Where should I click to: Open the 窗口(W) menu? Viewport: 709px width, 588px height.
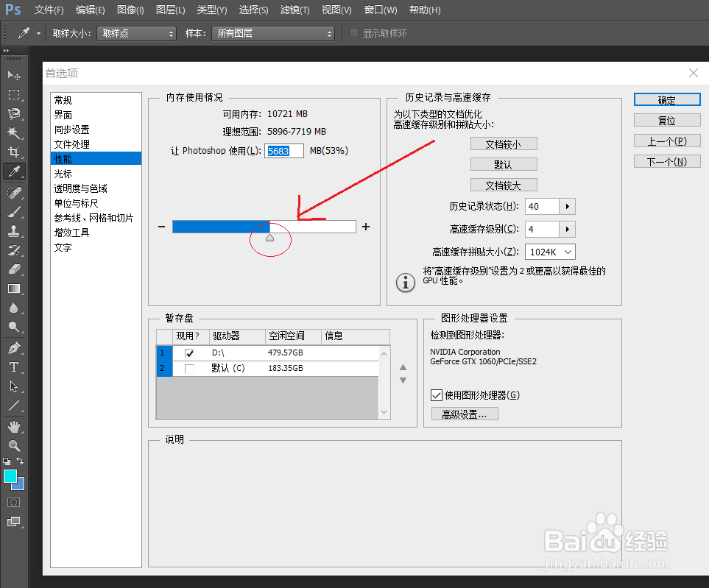(x=381, y=10)
